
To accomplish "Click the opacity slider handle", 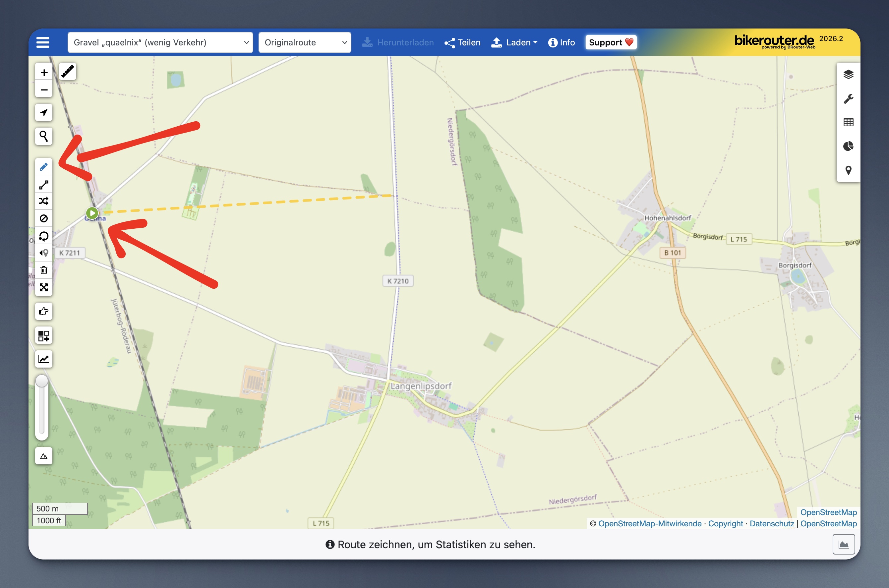I will (42, 381).
